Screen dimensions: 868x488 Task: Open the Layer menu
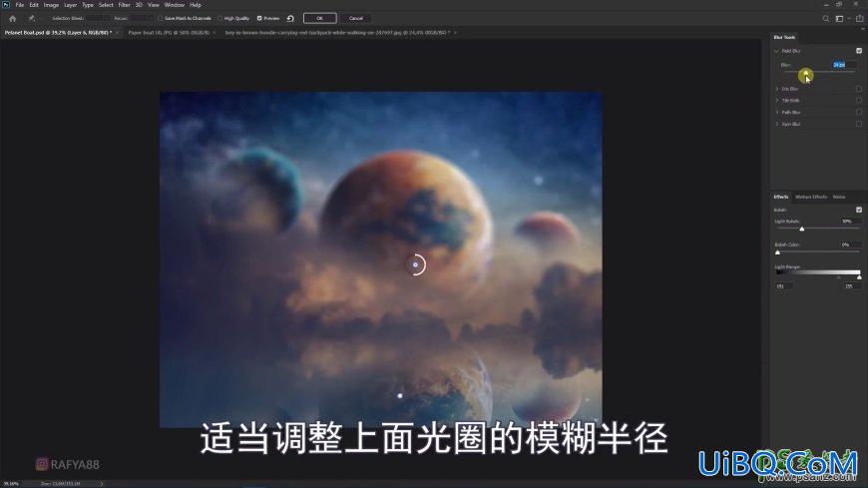pyautogui.click(x=70, y=5)
